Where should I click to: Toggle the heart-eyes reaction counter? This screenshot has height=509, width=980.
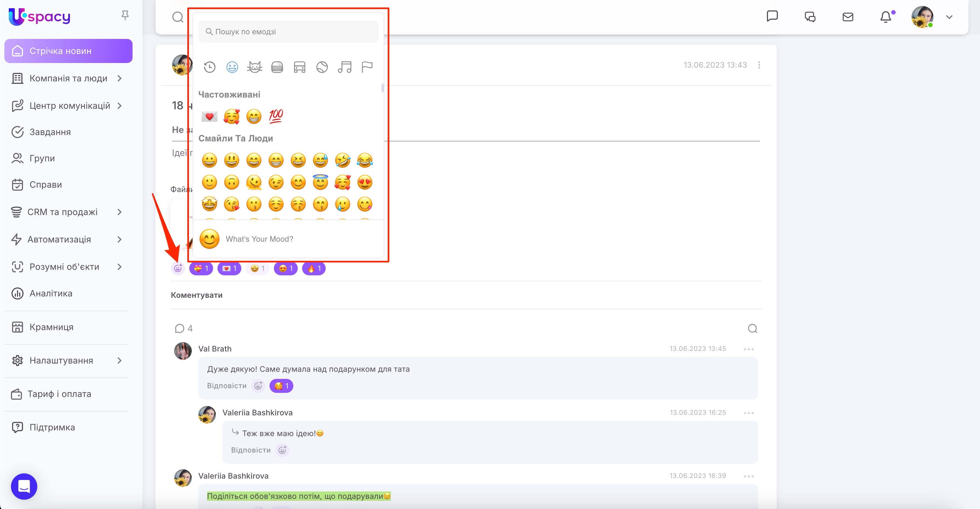coord(286,268)
